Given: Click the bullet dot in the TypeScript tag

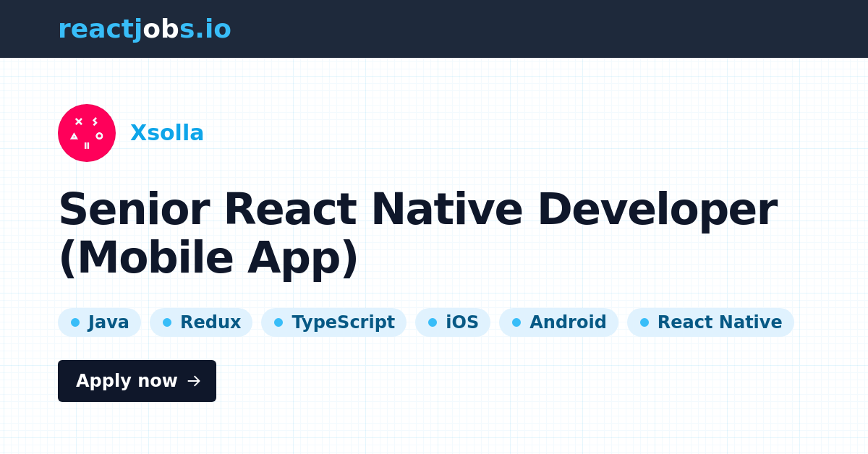Looking at the screenshot, I should click(277, 322).
